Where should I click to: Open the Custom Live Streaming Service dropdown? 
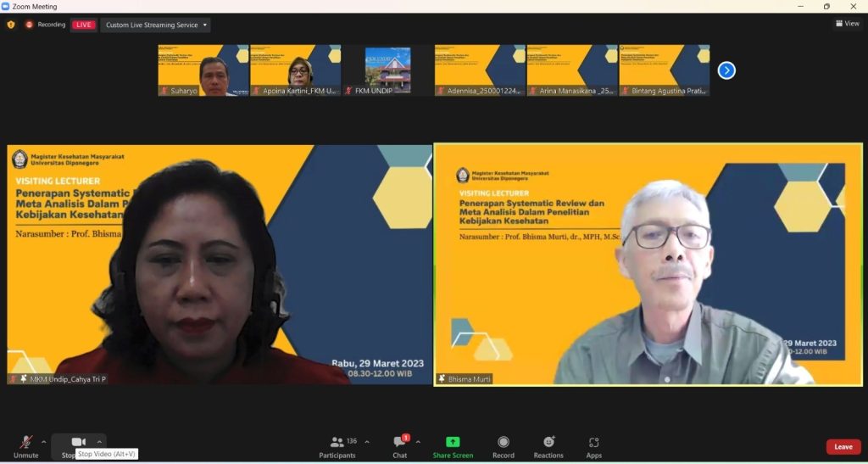click(156, 25)
